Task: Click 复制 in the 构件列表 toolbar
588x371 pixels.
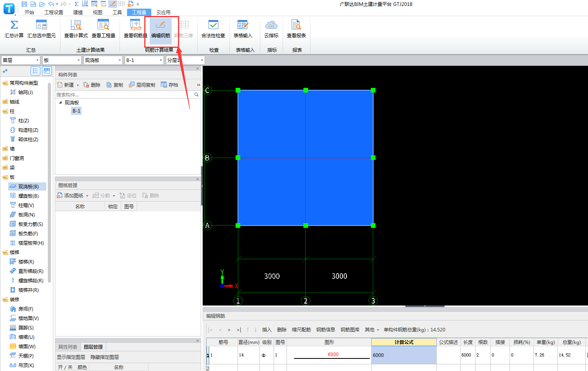Action: tap(115, 85)
